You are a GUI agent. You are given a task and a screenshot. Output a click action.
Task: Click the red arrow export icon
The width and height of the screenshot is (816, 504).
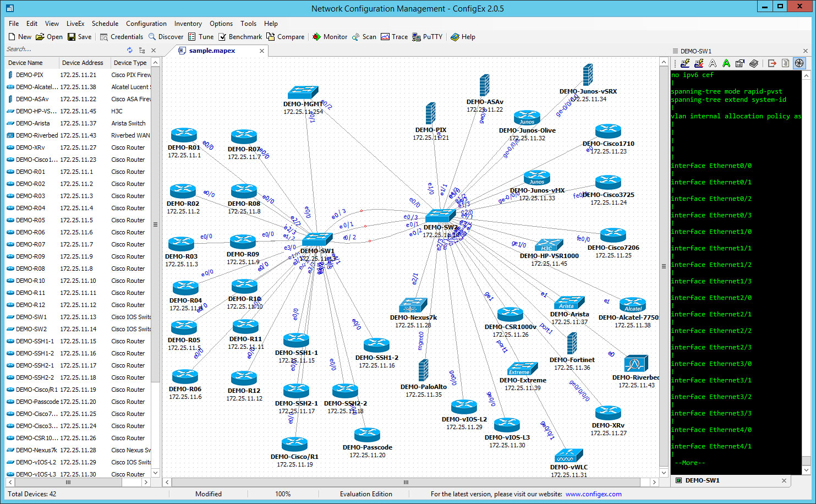[x=772, y=63]
